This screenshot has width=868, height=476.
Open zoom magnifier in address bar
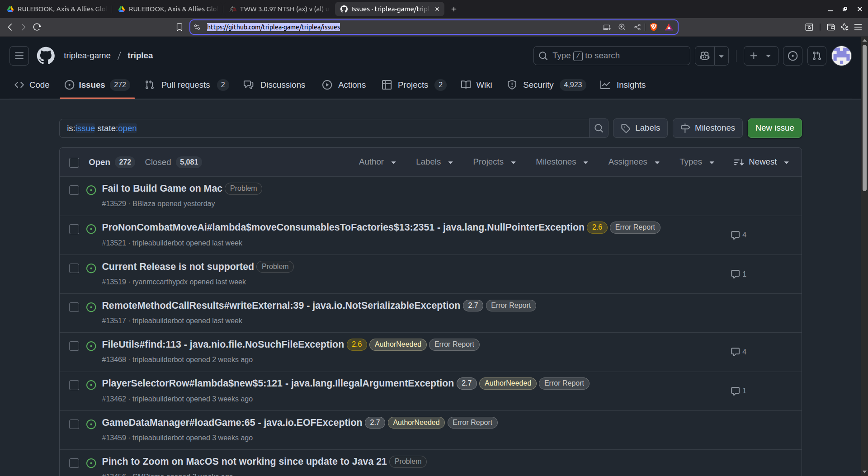tap(622, 27)
